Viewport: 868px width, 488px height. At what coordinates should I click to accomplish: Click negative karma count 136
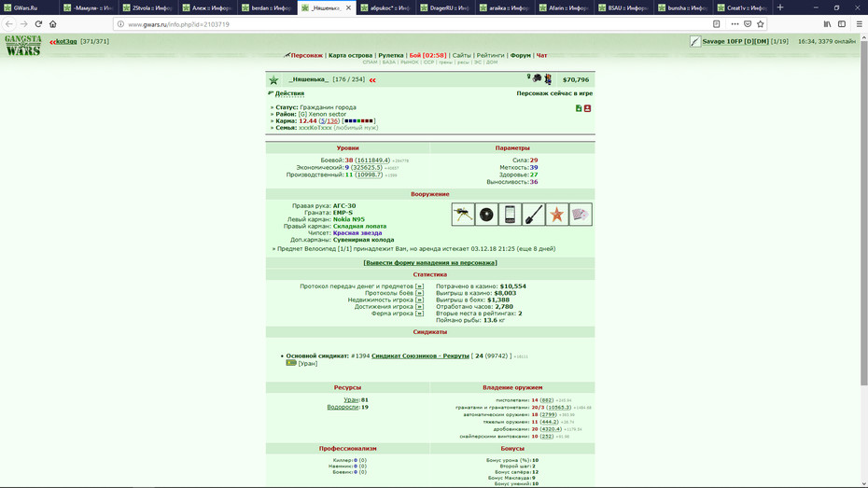click(332, 121)
